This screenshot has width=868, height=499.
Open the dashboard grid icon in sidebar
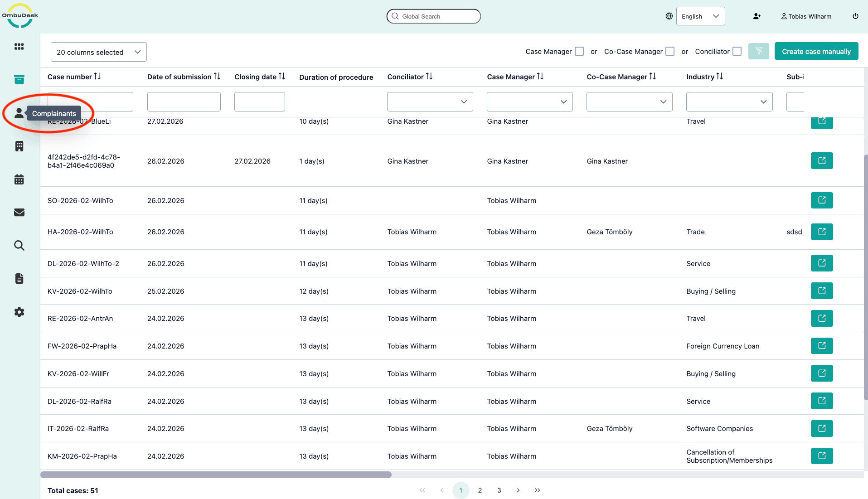[19, 47]
